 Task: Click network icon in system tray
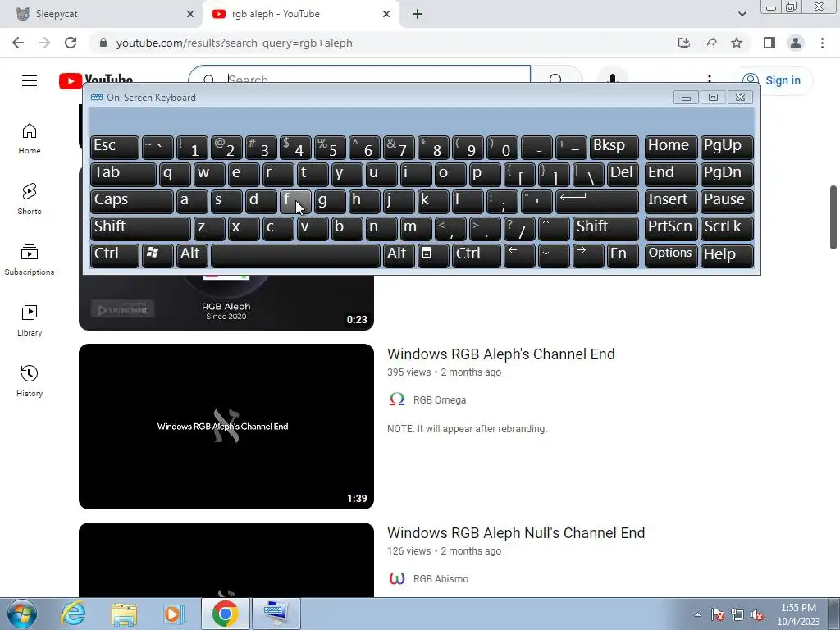pyautogui.click(x=737, y=614)
